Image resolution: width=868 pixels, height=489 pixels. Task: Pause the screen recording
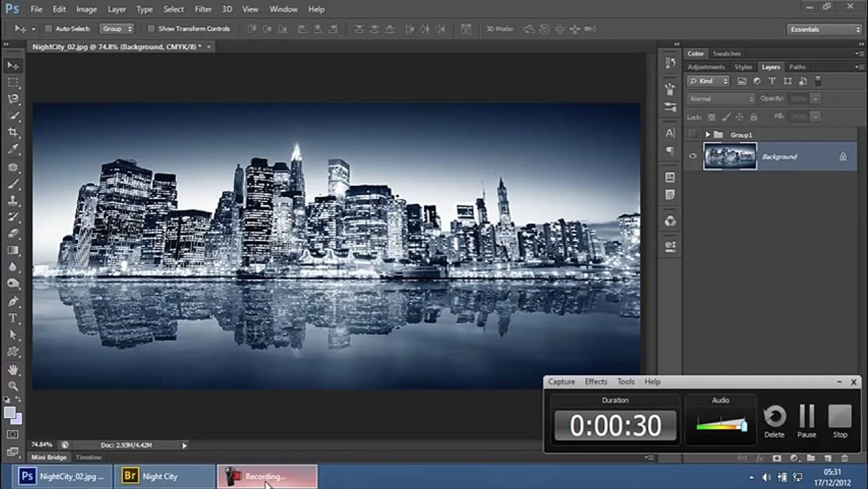coord(806,422)
